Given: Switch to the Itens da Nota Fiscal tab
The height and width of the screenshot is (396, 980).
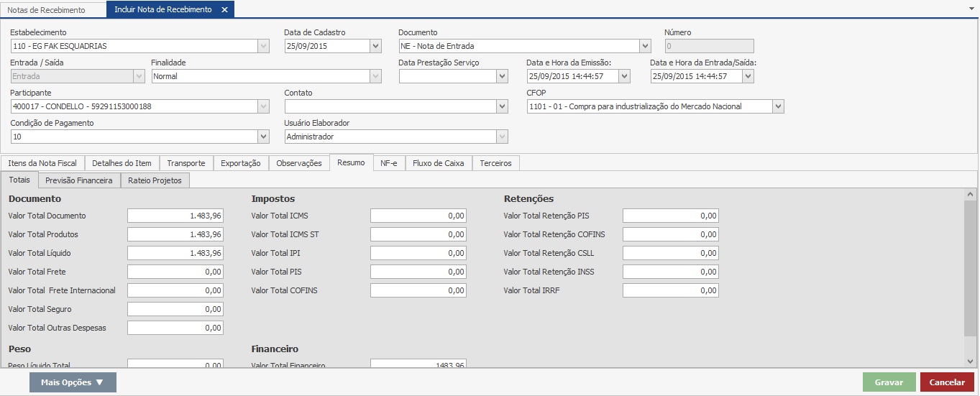Looking at the screenshot, I should [42, 163].
